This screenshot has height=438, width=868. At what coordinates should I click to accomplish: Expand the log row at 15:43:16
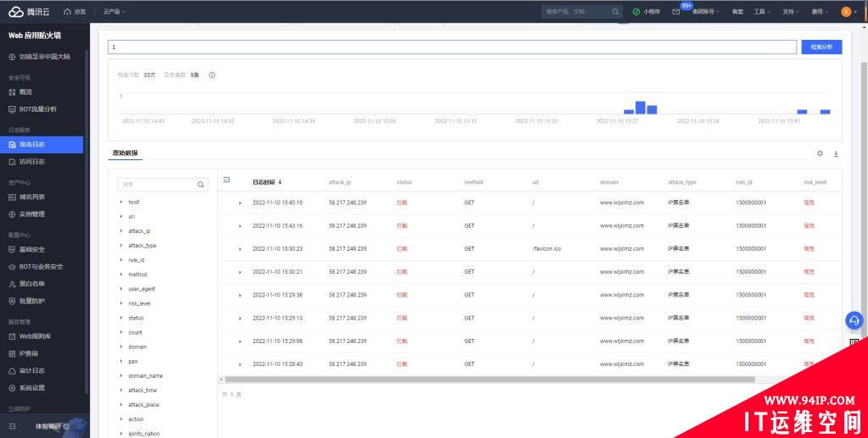point(240,226)
